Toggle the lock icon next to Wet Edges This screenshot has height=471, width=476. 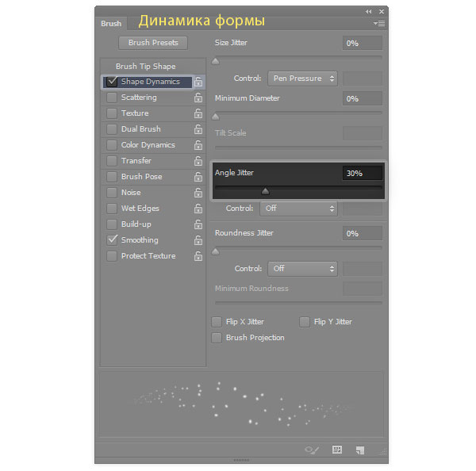[x=198, y=209]
